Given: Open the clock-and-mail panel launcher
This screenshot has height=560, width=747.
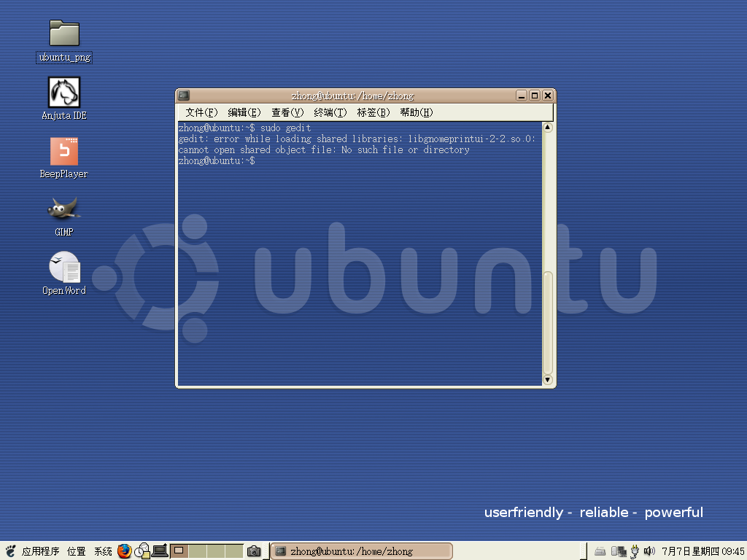Looking at the screenshot, I should pyautogui.click(x=142, y=551).
